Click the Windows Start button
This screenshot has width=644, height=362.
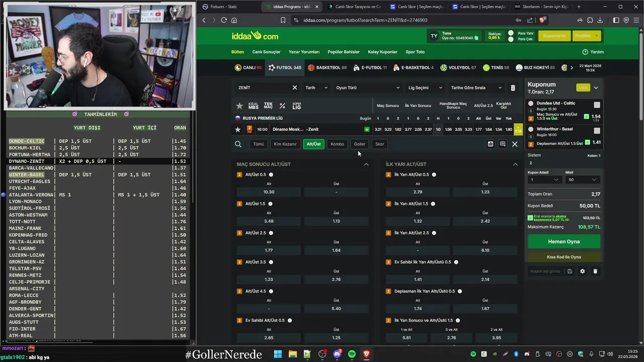pyautogui.click(x=278, y=354)
